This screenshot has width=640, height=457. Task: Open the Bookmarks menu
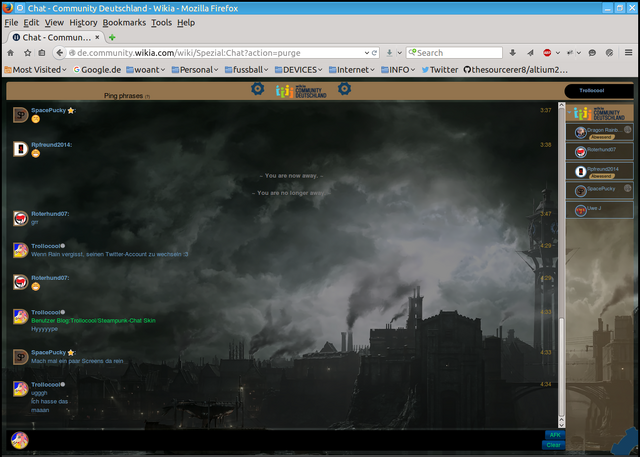pos(124,23)
